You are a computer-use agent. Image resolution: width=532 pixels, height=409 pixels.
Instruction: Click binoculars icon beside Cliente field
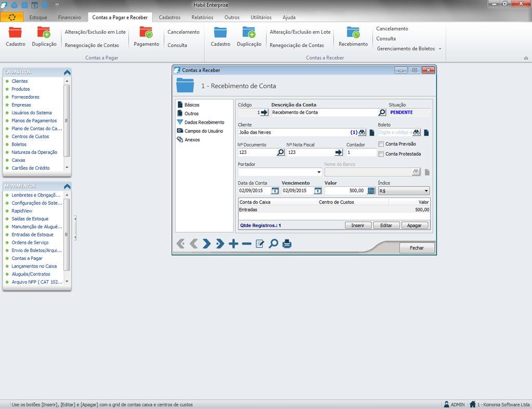pyautogui.click(x=362, y=133)
